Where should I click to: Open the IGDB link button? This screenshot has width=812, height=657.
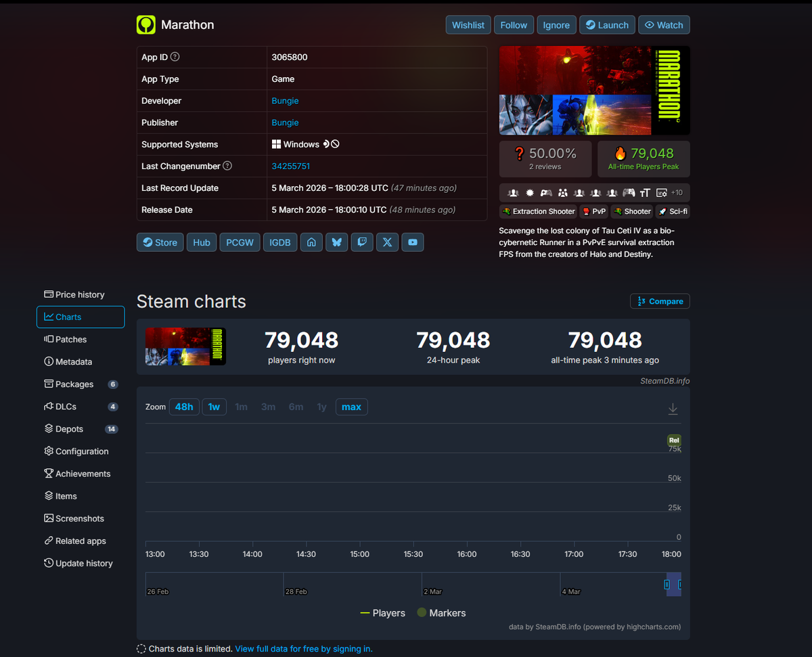tap(280, 242)
